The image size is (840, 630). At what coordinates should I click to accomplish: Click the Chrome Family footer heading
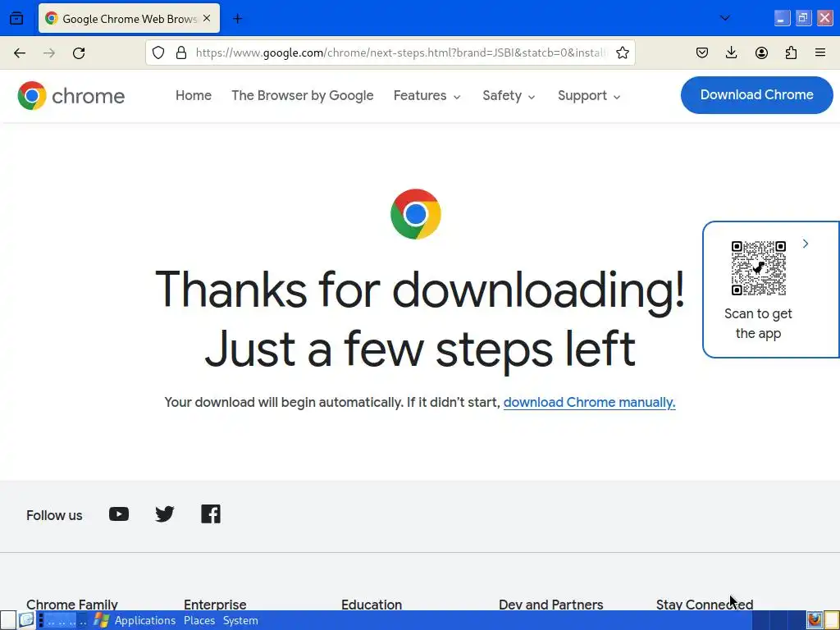(x=72, y=605)
